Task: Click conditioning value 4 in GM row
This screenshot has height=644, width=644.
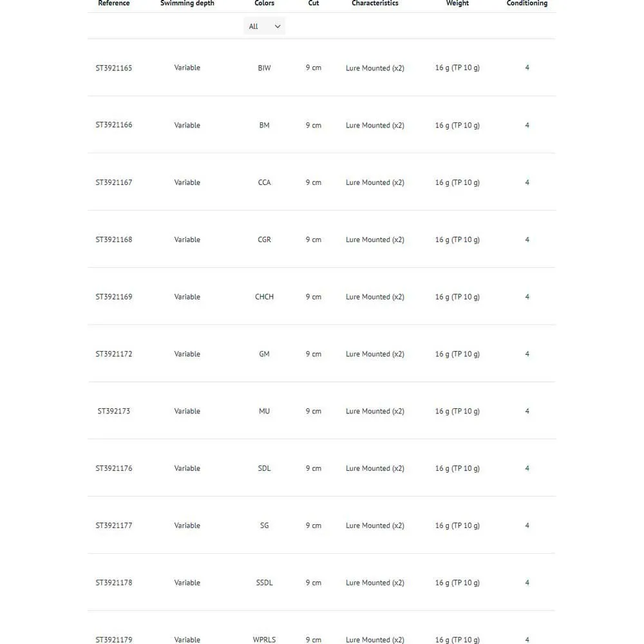Action: pyautogui.click(x=527, y=354)
